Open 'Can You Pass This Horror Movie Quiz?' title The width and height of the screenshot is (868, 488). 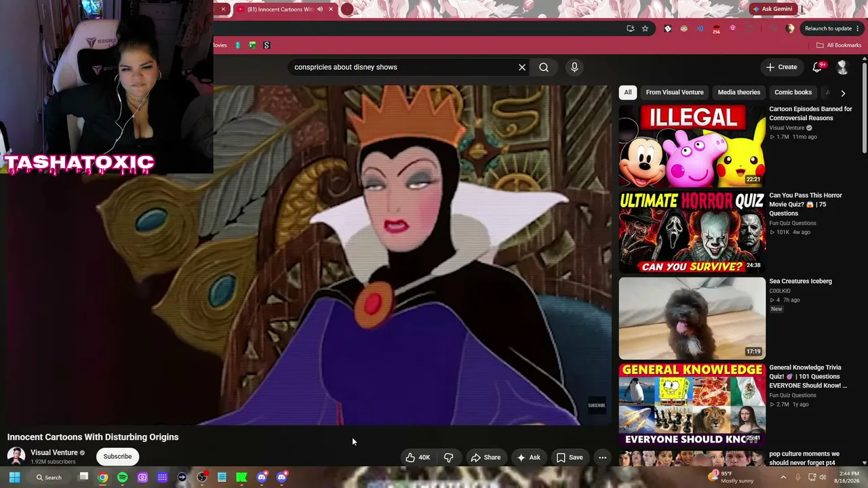point(806,204)
